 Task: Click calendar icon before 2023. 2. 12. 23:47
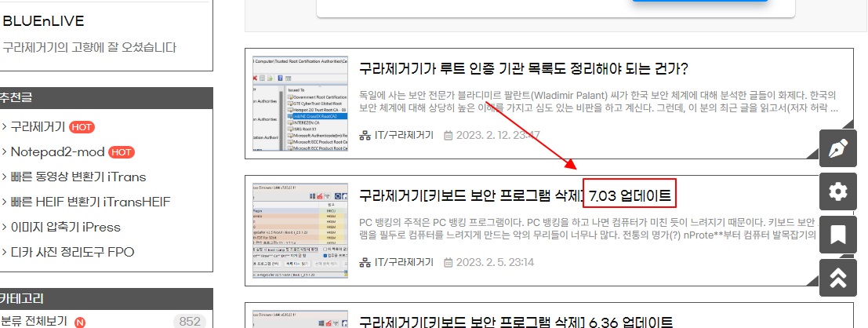(x=449, y=135)
